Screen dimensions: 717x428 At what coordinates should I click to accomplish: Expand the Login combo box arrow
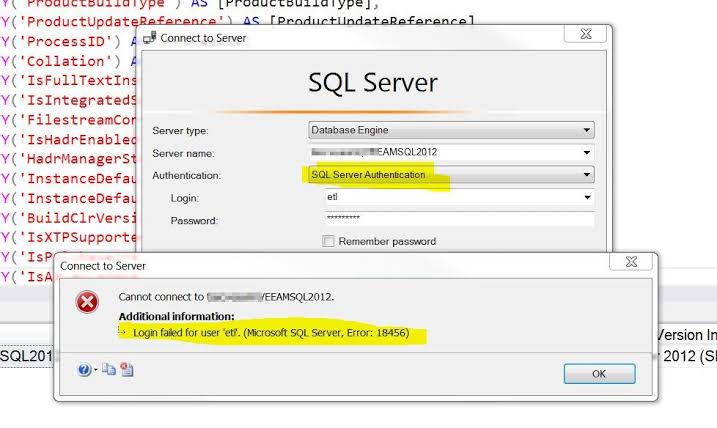coord(587,198)
